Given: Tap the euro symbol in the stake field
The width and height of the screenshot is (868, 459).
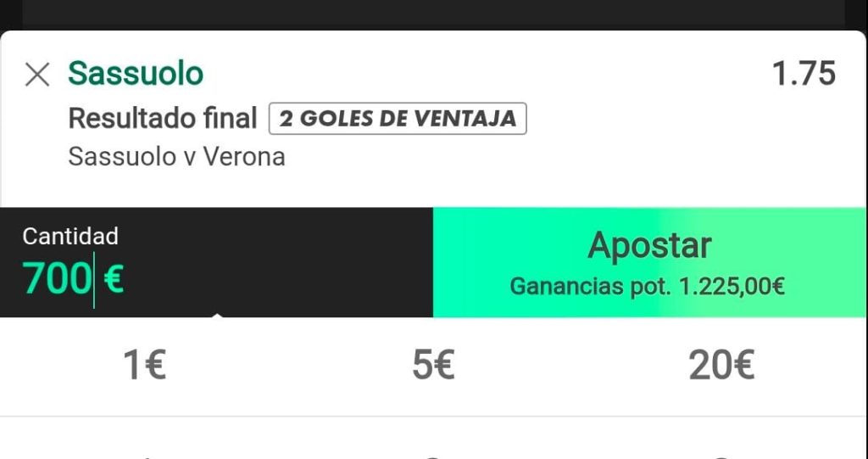Looking at the screenshot, I should point(114,278).
